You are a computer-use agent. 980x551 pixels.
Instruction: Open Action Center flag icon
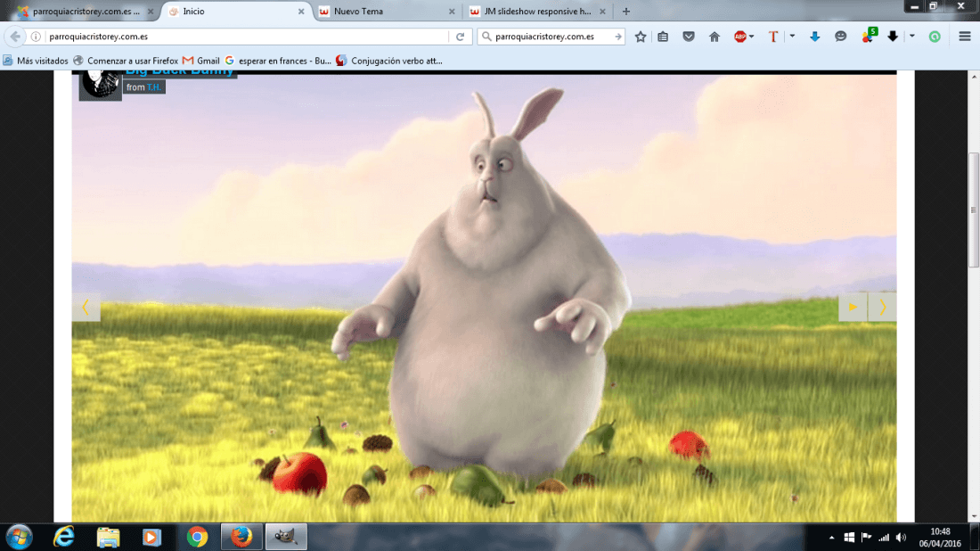[866, 538]
